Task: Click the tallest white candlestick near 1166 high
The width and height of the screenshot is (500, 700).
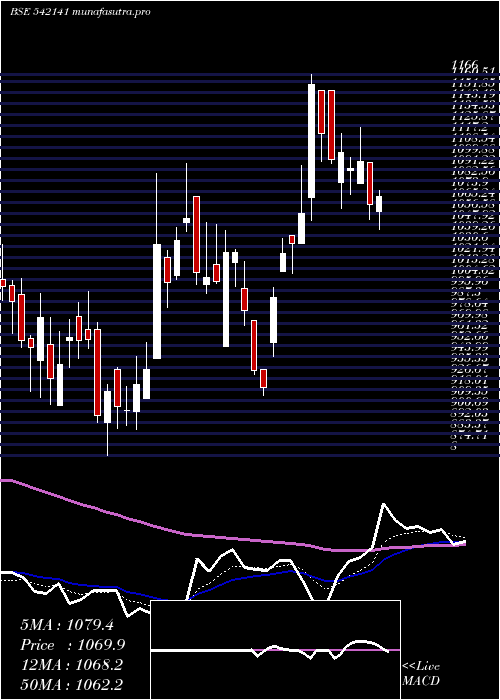Action: [x=312, y=141]
